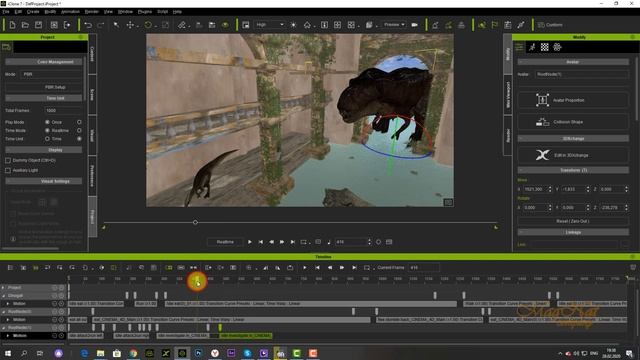Select the Realtime time mode radio button
Screen dimensions: 640x360
tap(47, 131)
